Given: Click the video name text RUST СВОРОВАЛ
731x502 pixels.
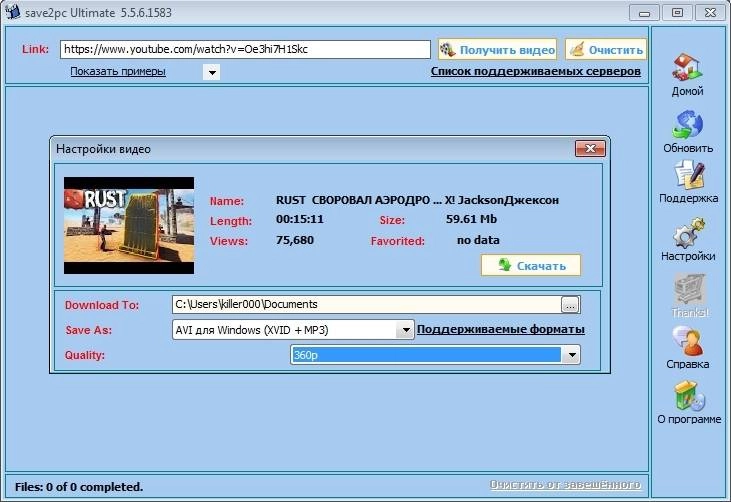Looking at the screenshot, I should click(x=417, y=200).
